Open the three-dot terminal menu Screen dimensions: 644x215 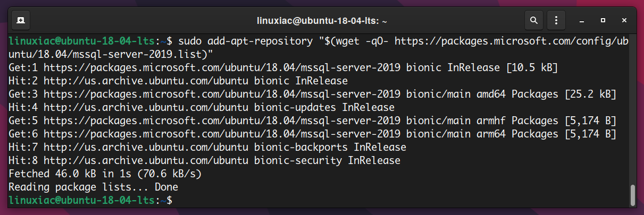(556, 21)
